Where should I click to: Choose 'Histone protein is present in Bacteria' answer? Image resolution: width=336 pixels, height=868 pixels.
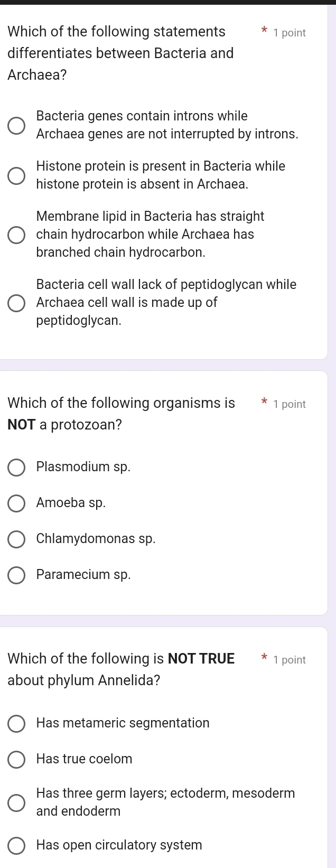coord(16,175)
